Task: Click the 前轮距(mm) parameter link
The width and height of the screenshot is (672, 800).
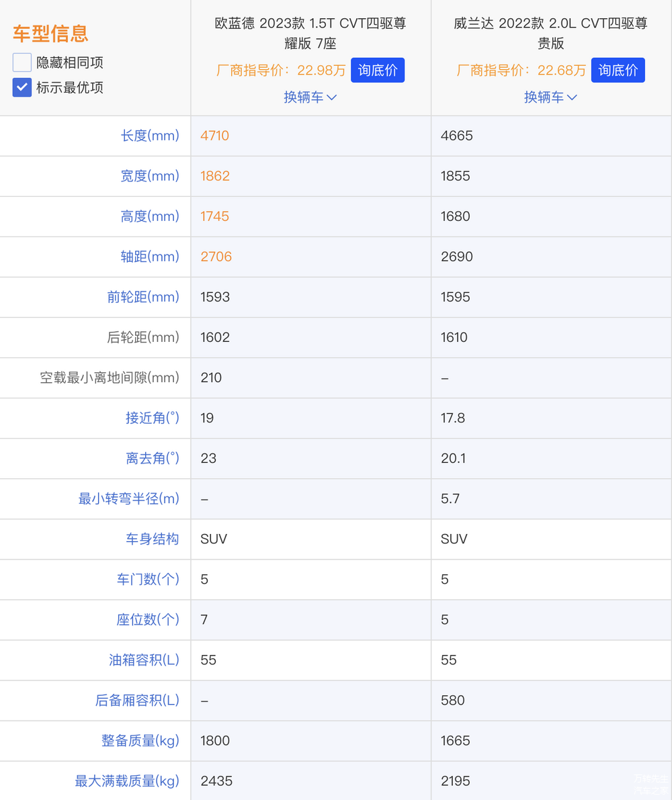Action: tap(143, 297)
